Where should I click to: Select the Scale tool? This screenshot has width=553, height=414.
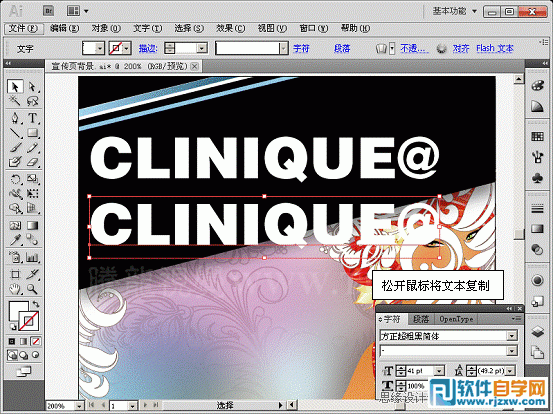click(32, 179)
